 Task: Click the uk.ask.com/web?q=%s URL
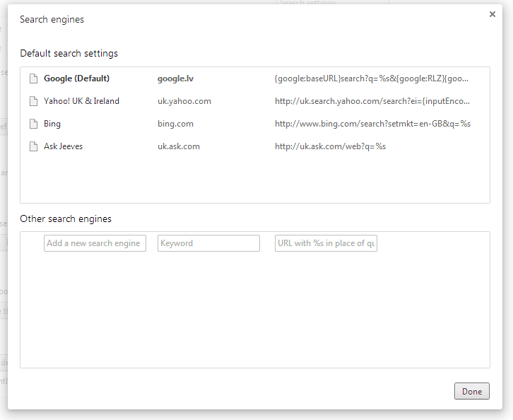(331, 146)
